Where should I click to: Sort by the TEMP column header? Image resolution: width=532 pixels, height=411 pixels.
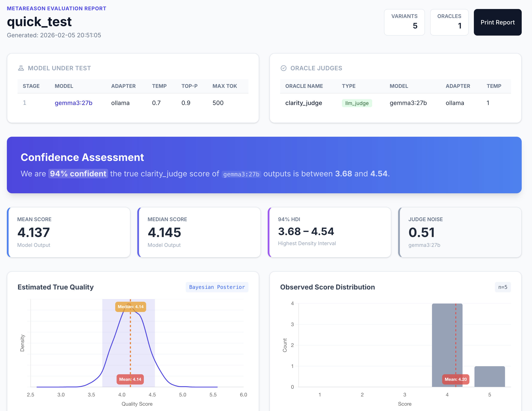[159, 86]
